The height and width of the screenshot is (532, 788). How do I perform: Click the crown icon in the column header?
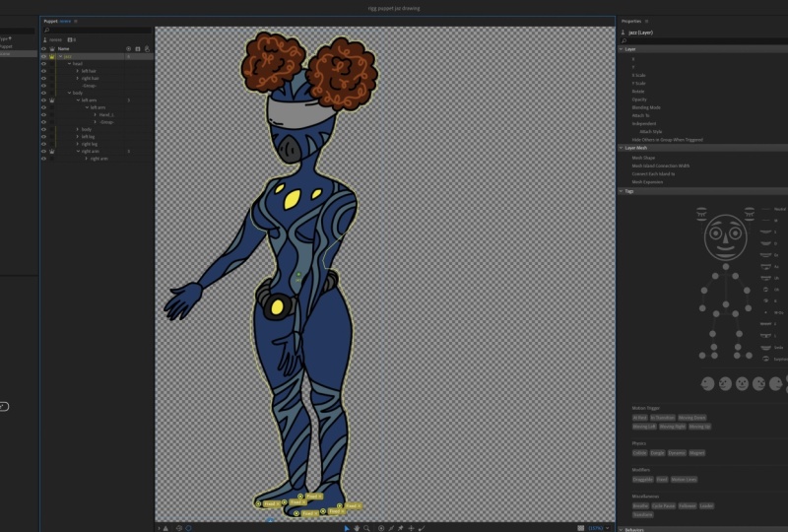pos(52,49)
